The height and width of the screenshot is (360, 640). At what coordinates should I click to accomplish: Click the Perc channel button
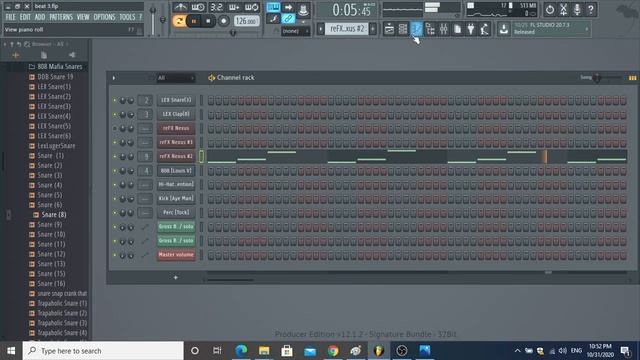click(176, 213)
